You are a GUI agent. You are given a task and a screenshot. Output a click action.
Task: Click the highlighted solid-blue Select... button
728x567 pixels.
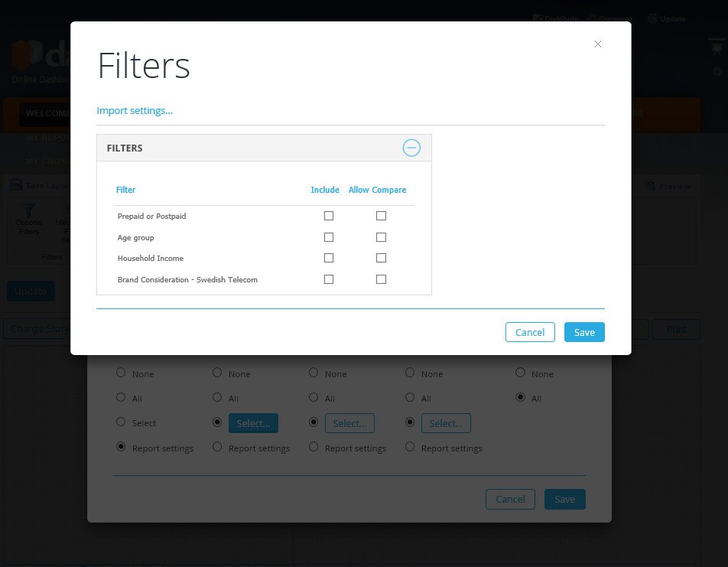pos(254,423)
